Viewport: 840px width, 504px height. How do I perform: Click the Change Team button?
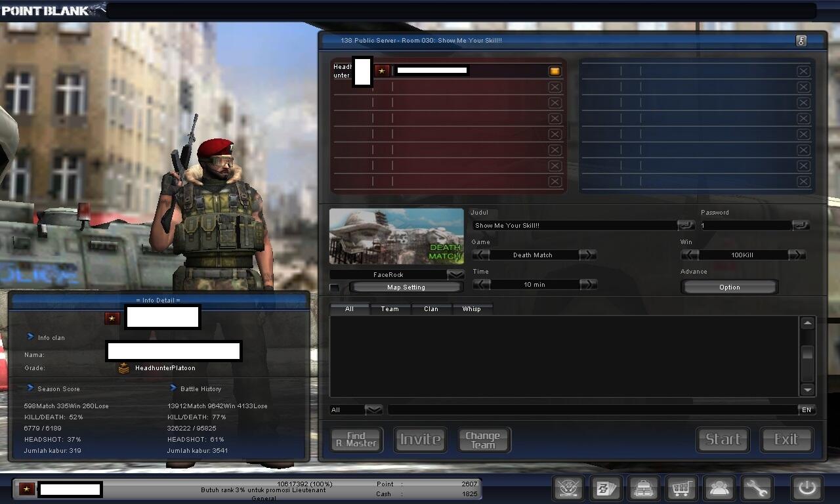[483, 440]
